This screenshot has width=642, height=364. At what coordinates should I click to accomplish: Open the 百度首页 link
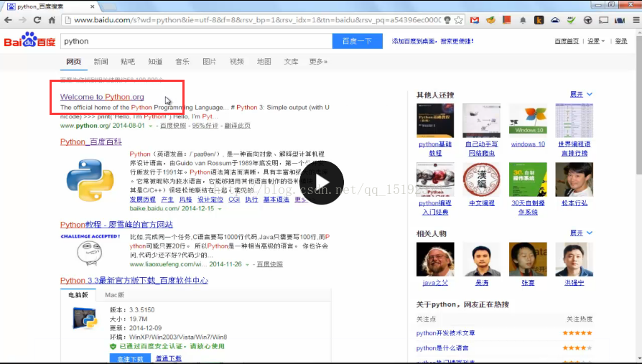pos(567,41)
